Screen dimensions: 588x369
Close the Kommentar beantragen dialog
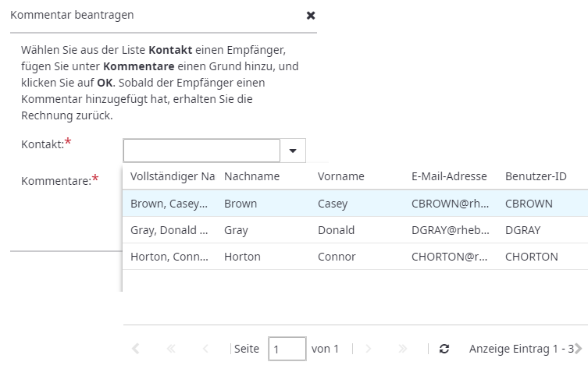tap(311, 16)
